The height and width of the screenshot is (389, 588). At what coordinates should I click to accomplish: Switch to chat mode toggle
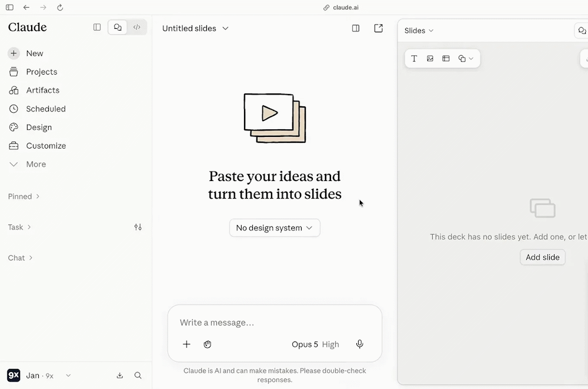[x=118, y=27]
